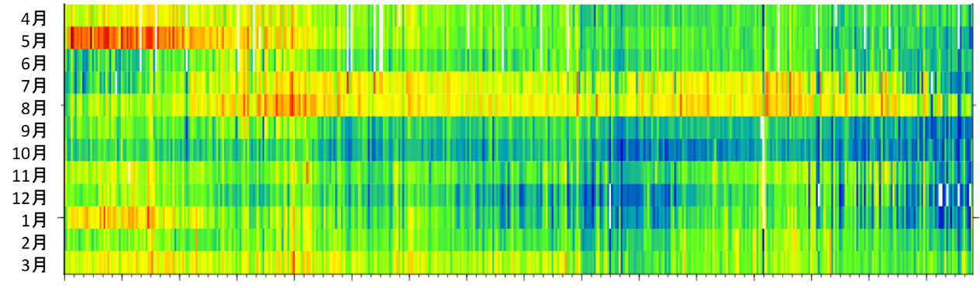
Task: Click the 1月 row label
Action: tap(34, 220)
